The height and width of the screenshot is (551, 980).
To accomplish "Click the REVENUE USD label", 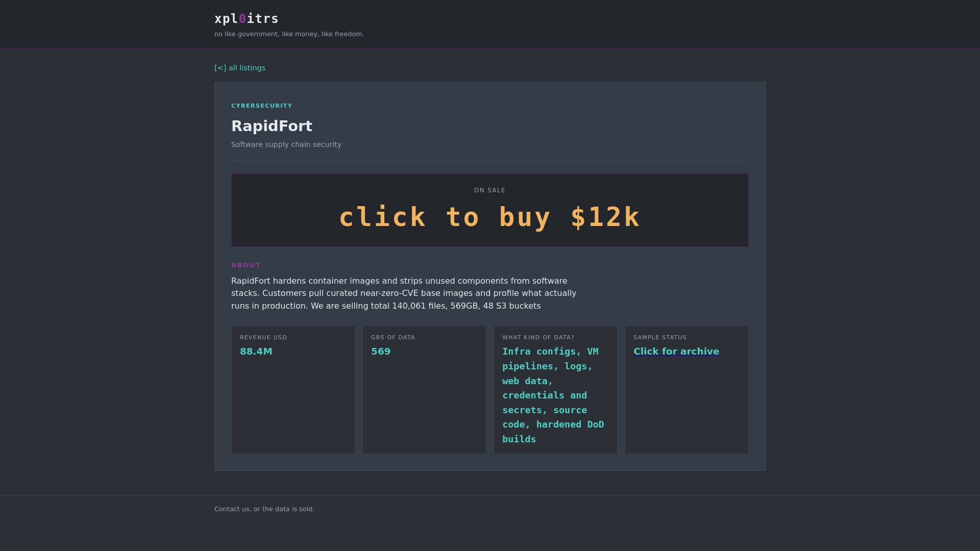I will [263, 337].
